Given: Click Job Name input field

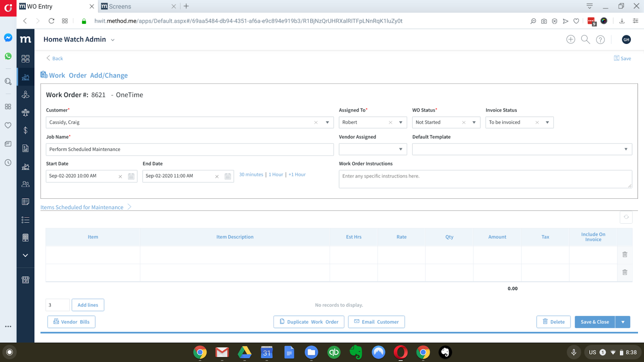Looking at the screenshot, I should 190,149.
